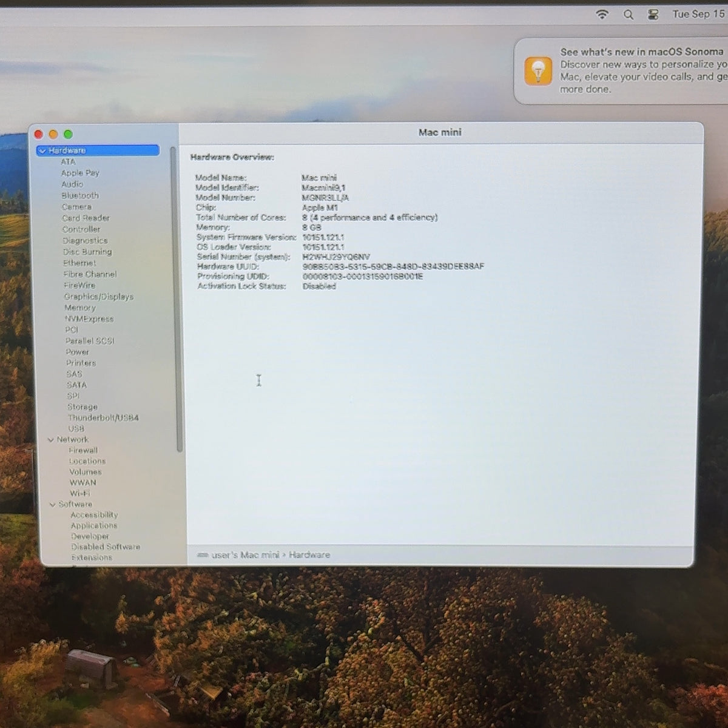
Task: Click the Chip value Apple M1
Action: tap(320, 207)
